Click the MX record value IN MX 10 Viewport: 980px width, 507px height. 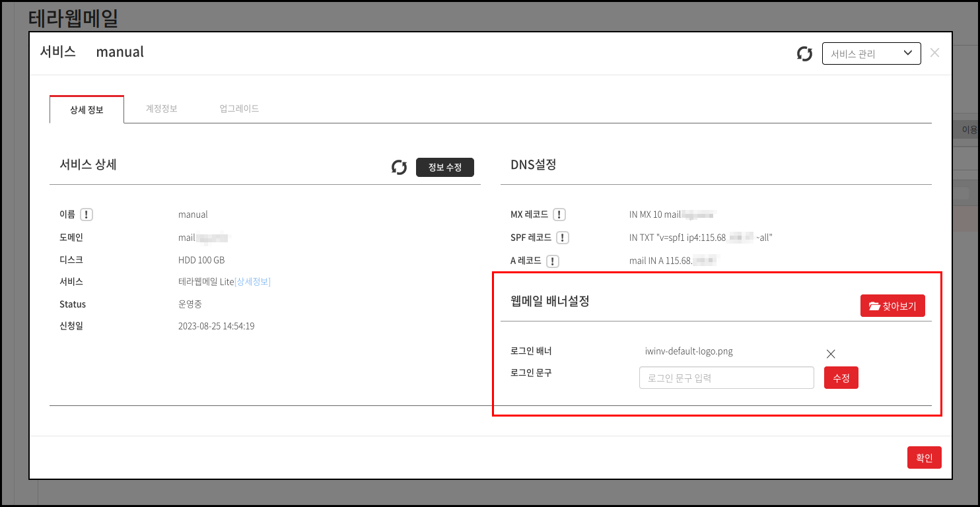[672, 215]
